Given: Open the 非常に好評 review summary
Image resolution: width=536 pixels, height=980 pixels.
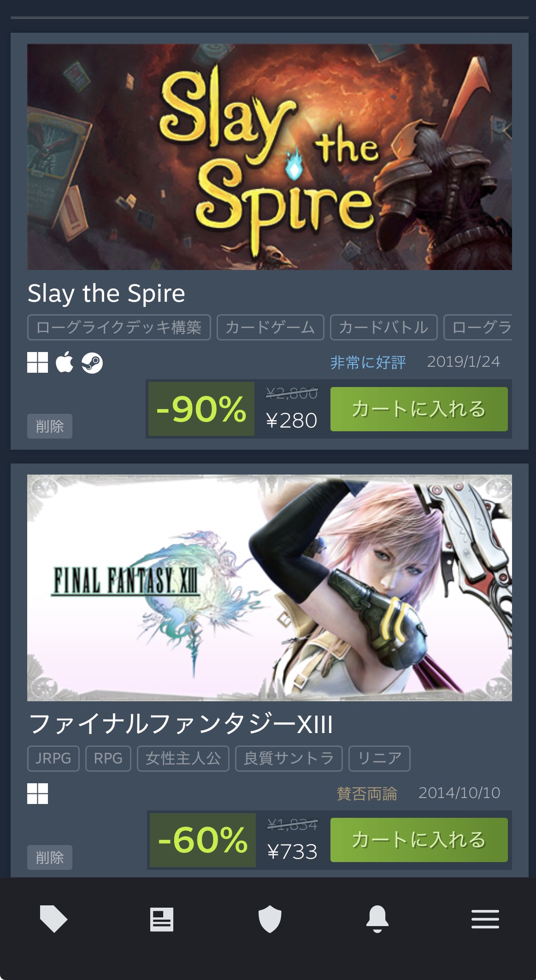Looking at the screenshot, I should click(x=368, y=363).
